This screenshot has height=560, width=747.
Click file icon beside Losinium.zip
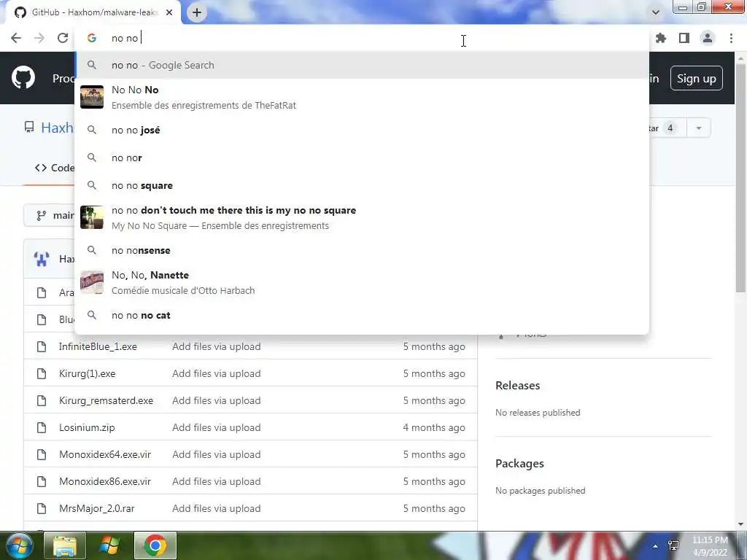[42, 427]
